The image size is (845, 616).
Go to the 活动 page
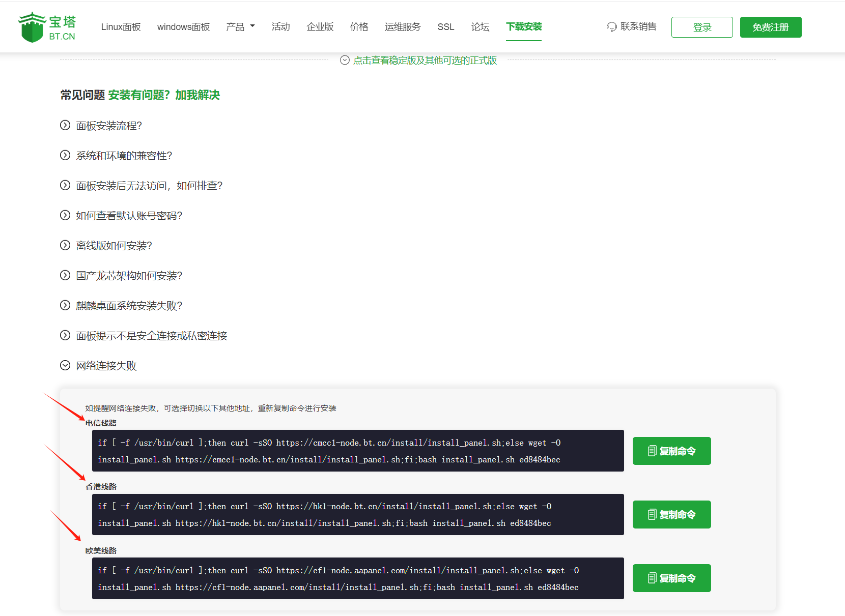280,27
